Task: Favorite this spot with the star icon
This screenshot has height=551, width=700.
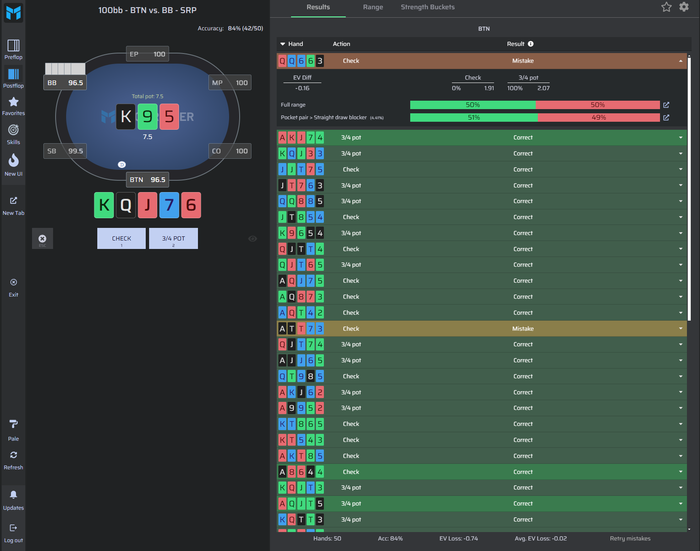Action: coord(666,7)
